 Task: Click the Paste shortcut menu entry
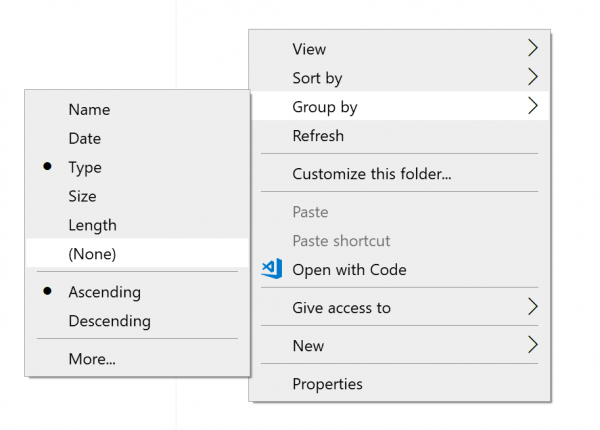click(x=341, y=241)
